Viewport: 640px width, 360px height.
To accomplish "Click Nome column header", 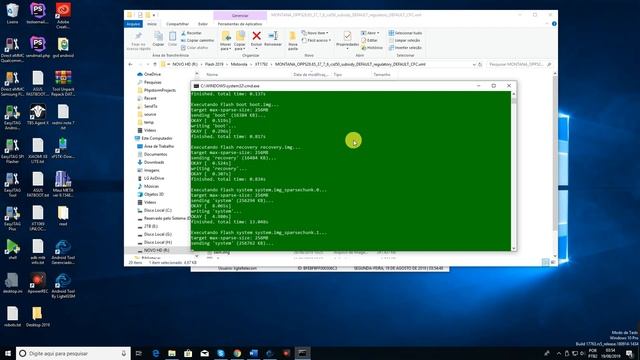I will tap(212, 75).
